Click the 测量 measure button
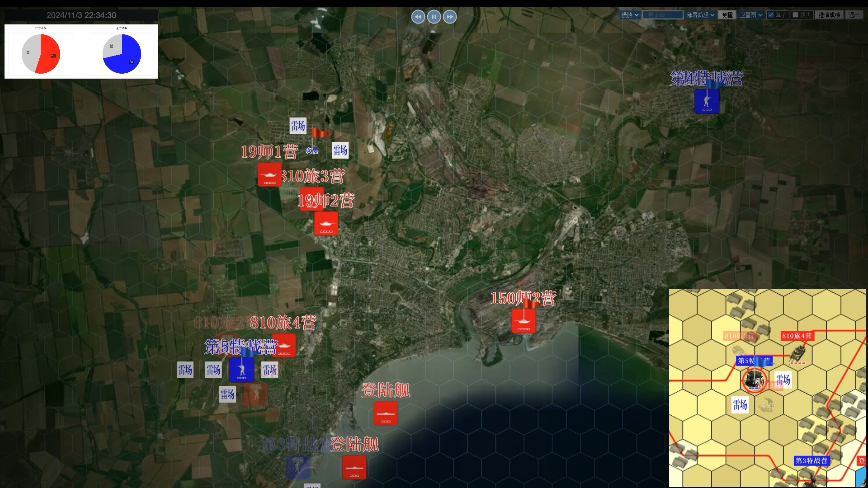 (x=727, y=15)
